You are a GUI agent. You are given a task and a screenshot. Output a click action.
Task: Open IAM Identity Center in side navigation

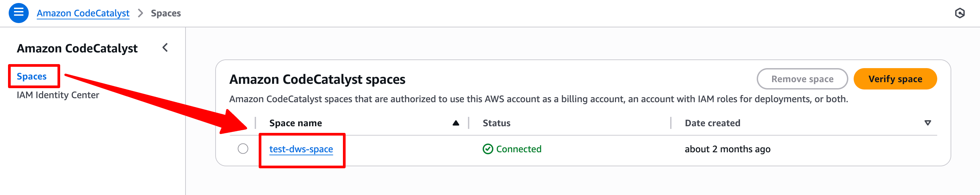[x=58, y=95]
